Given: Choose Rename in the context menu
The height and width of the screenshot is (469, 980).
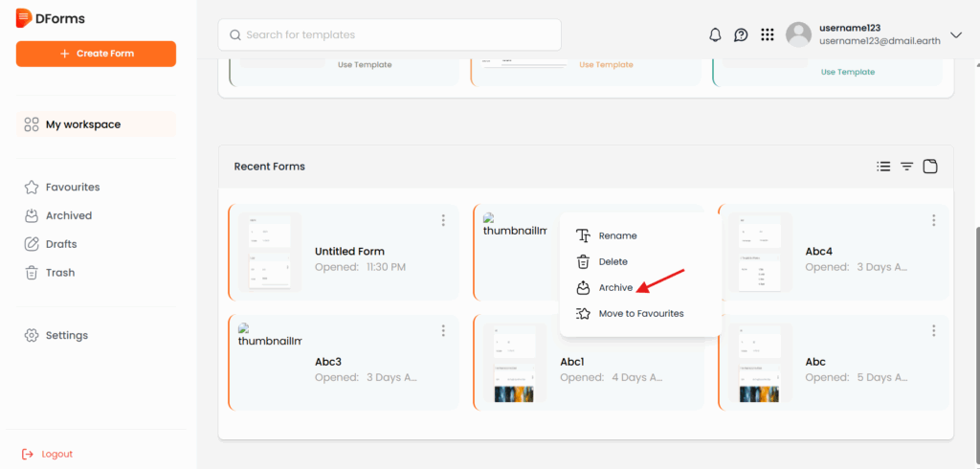Looking at the screenshot, I should 616,235.
